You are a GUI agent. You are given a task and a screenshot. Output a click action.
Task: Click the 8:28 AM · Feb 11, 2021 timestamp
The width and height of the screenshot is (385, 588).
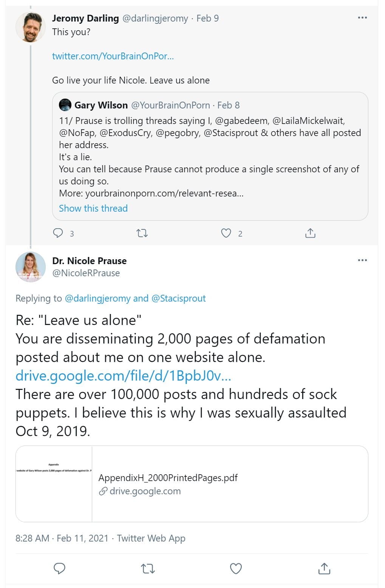point(62,538)
